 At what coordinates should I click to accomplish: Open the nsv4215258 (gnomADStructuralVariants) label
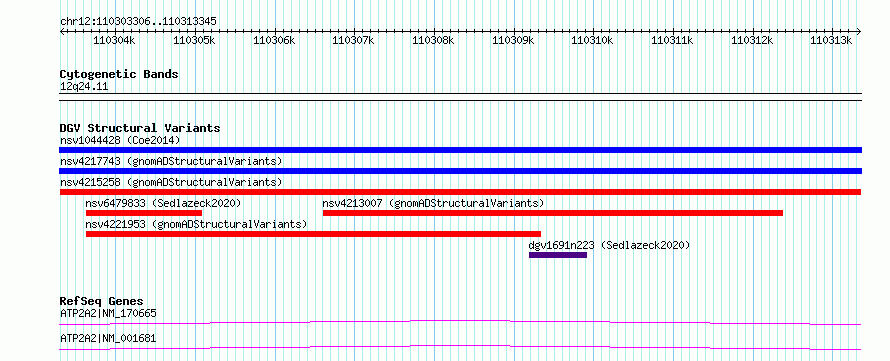pos(171,182)
